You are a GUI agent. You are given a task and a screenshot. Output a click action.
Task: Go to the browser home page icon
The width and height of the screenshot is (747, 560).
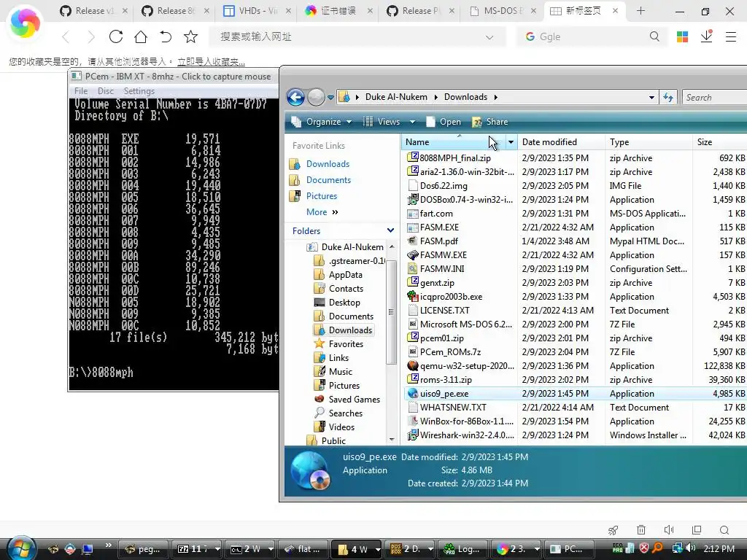click(x=141, y=36)
